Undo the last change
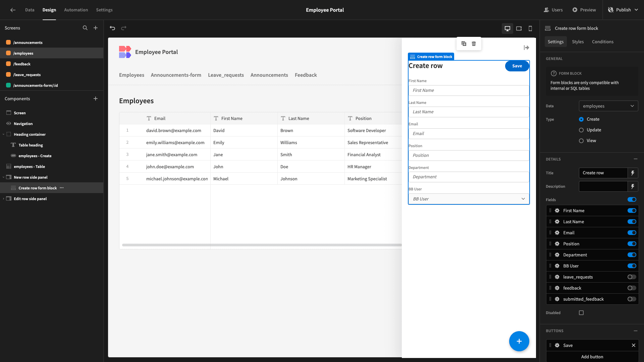The width and height of the screenshot is (644, 362). tap(112, 28)
